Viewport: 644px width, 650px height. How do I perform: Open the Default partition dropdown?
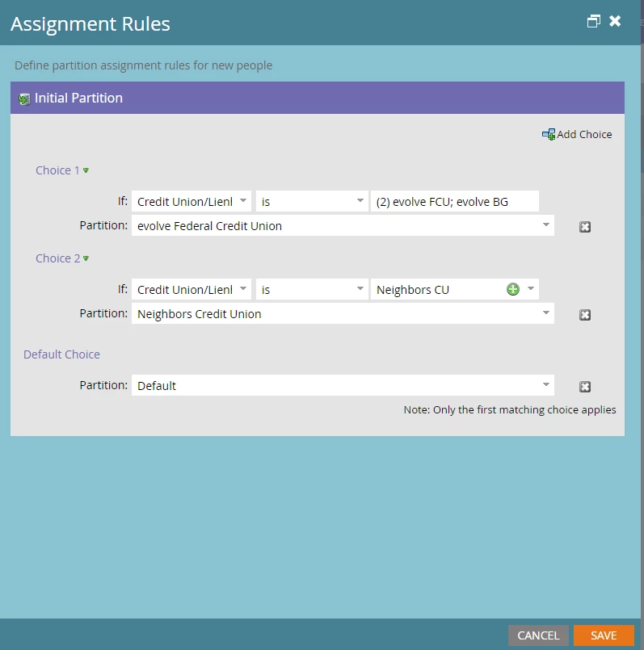click(545, 384)
